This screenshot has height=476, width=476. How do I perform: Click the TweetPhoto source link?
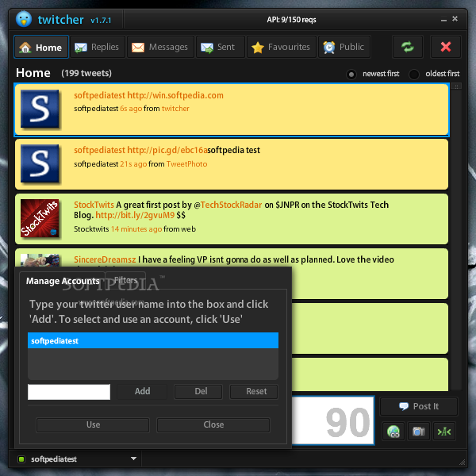[x=186, y=164]
